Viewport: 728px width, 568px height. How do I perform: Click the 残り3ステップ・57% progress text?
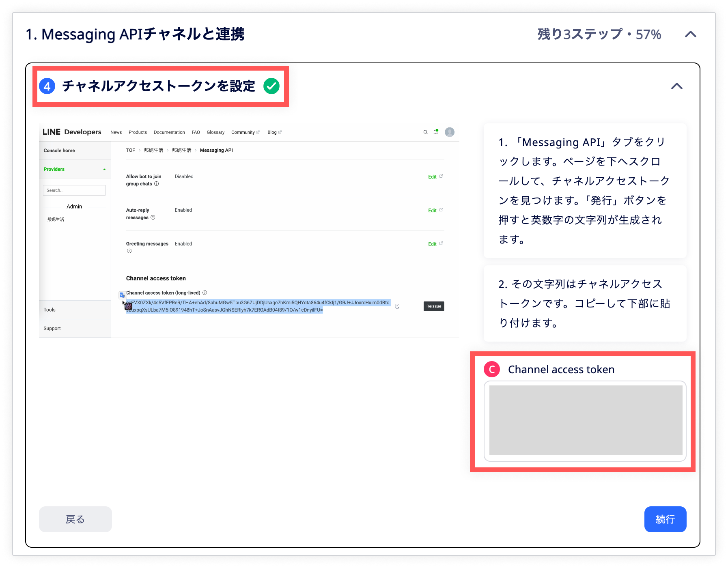click(599, 34)
